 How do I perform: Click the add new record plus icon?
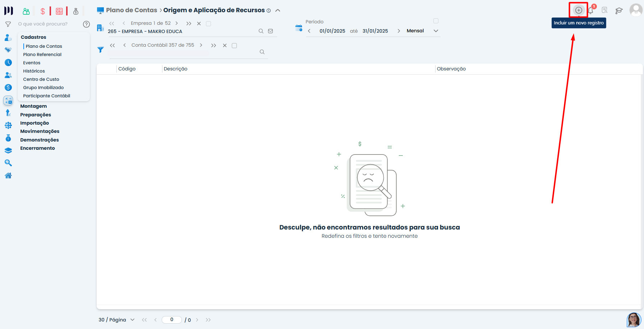[579, 10]
